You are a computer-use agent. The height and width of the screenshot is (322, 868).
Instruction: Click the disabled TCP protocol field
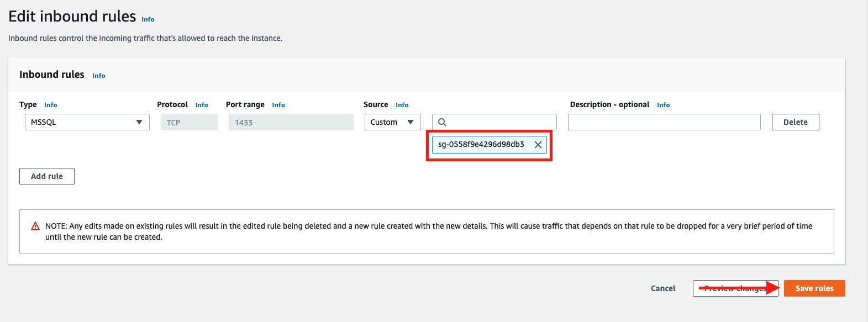tap(189, 122)
